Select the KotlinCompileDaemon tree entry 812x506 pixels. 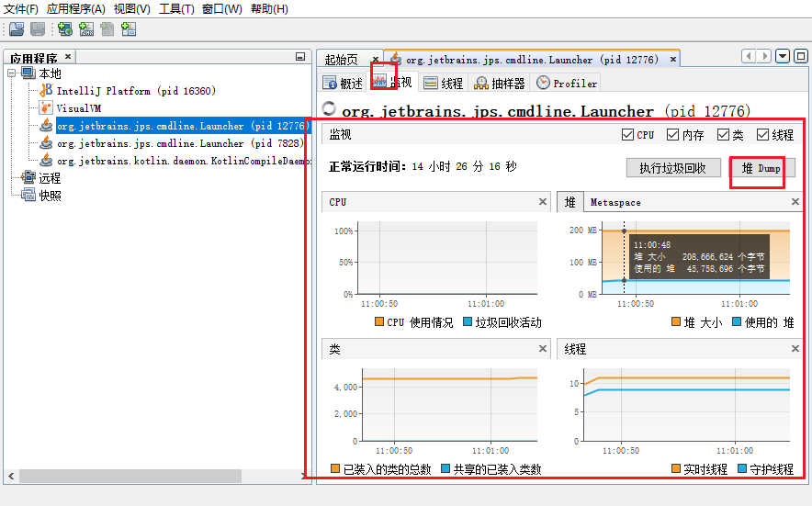coord(184,161)
